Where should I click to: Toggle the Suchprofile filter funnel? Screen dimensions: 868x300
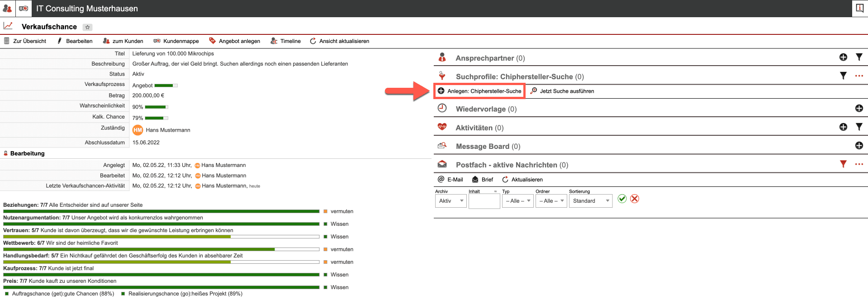pyautogui.click(x=843, y=76)
